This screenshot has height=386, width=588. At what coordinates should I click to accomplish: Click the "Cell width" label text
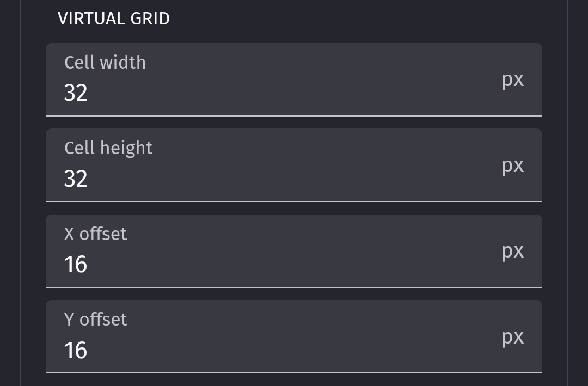[105, 62]
